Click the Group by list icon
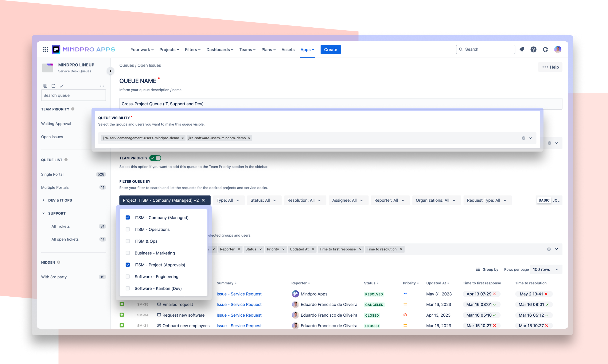Viewport: 608px width, 364px height. [x=478, y=269]
